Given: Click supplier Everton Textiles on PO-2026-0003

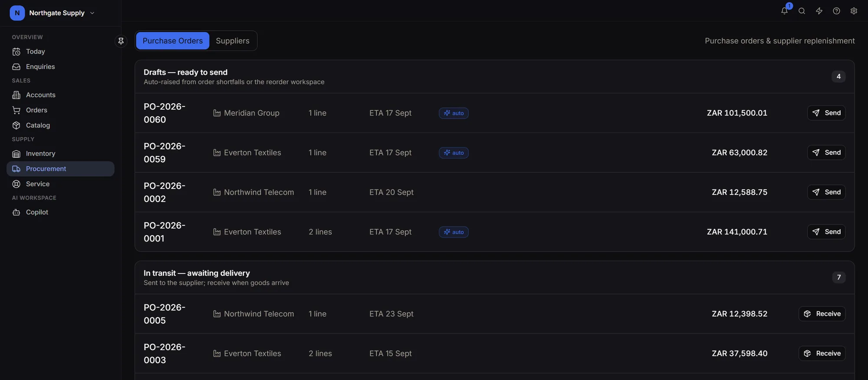Looking at the screenshot, I should pos(247,354).
